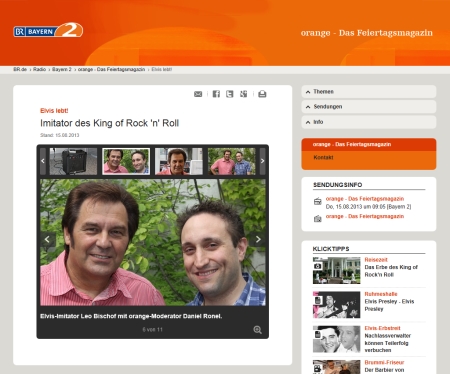Expand the Info menu
Viewport: 450px width, 374px height.
click(x=369, y=122)
